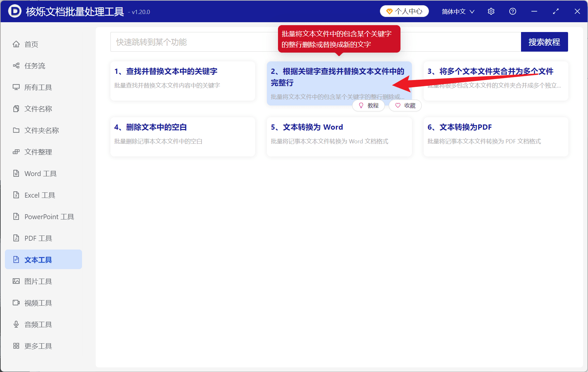Viewport: 588px width, 372px height.
Task: Open the 视频工具 category
Action: point(38,302)
